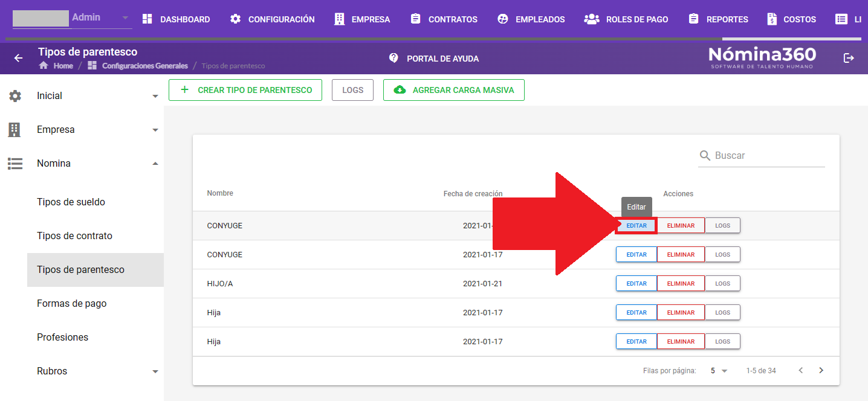This screenshot has width=868, height=401.
Task: Click the sidebar building icon for Empresa
Action: tap(14, 129)
